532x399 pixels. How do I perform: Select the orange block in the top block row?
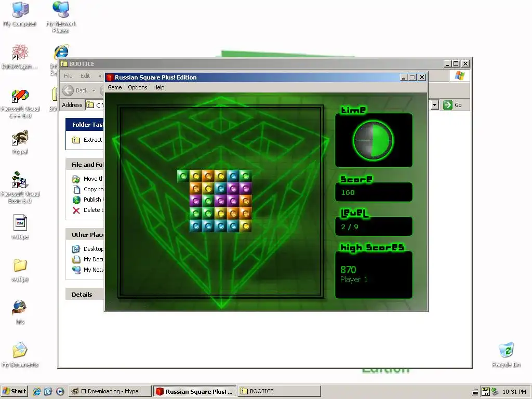point(208,176)
